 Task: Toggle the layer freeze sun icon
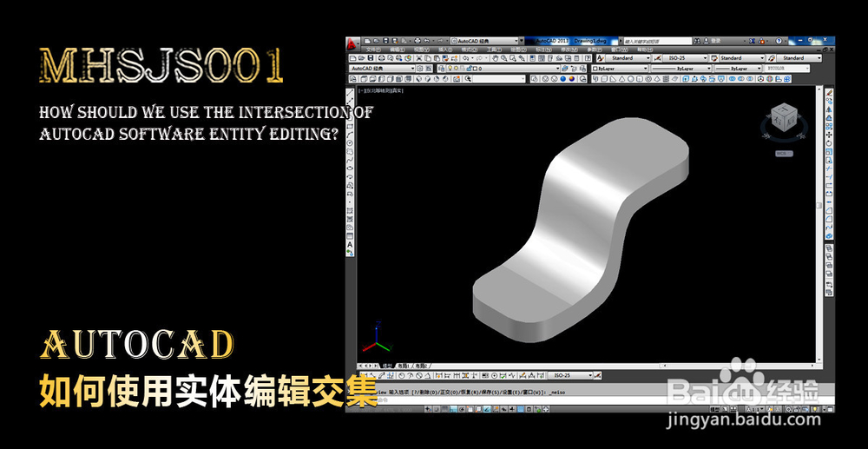point(457,68)
